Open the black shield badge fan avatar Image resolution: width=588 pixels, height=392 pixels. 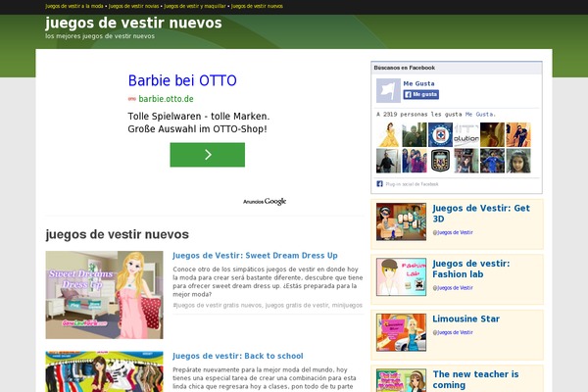coord(440,161)
